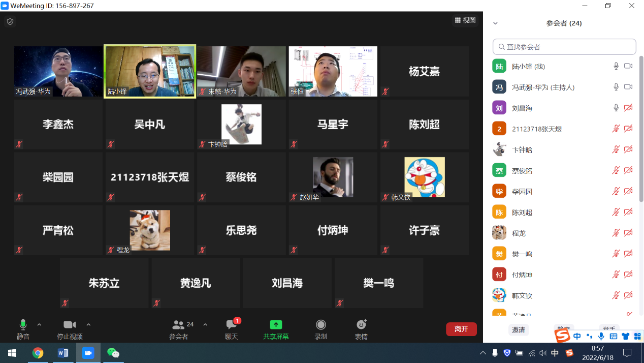
Task: Click the red 离开 leave button
Action: pos(461,329)
